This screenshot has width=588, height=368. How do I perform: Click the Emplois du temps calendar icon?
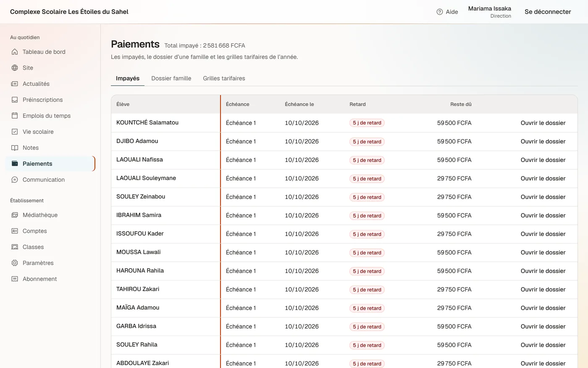click(15, 116)
